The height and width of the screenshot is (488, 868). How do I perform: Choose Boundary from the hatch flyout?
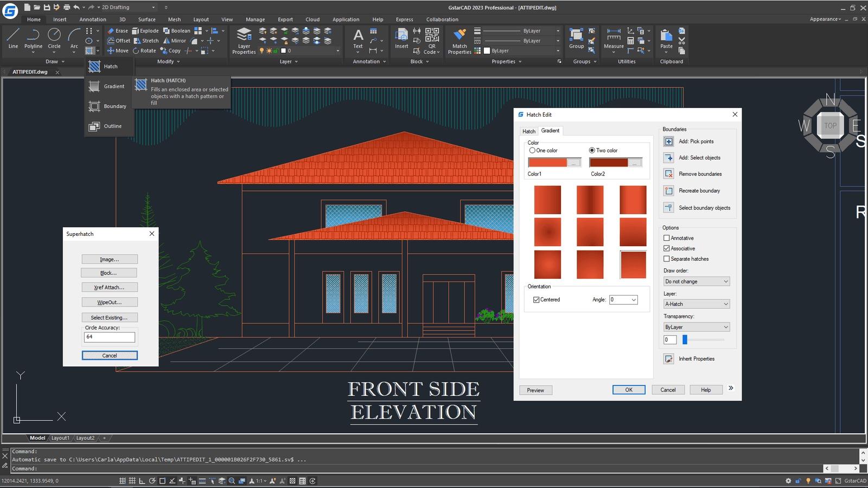point(108,106)
